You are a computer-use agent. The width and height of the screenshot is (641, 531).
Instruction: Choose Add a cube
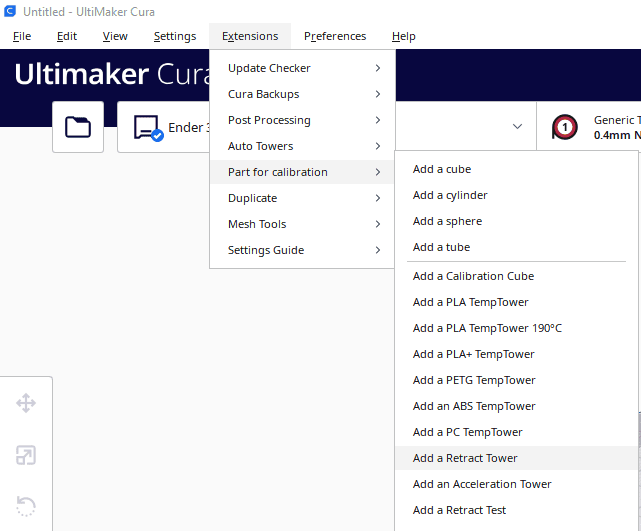coord(516,169)
